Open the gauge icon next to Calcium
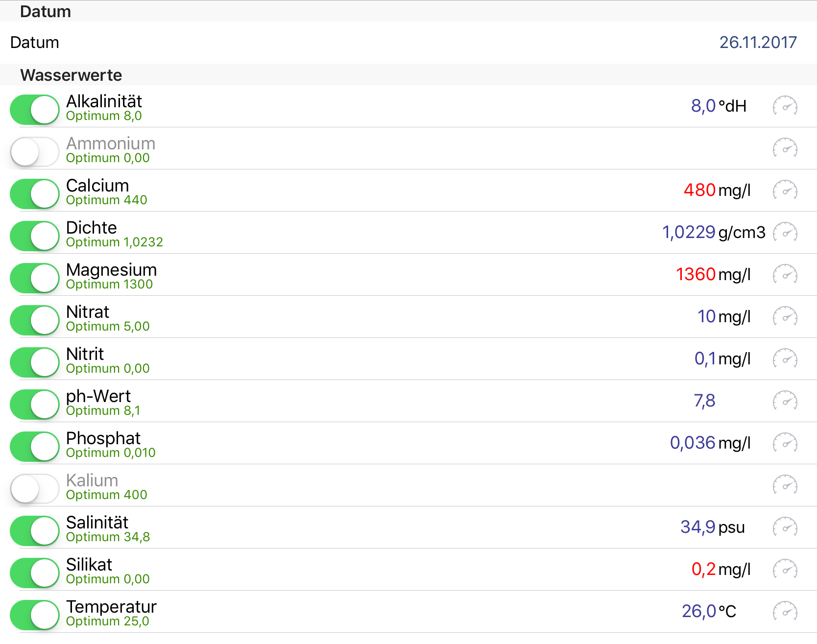 [785, 191]
